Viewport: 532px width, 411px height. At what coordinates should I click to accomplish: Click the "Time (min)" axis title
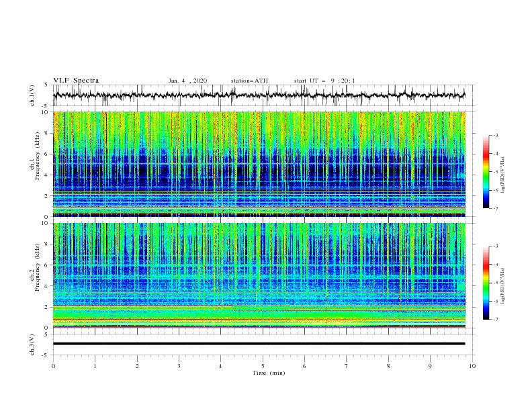269,373
